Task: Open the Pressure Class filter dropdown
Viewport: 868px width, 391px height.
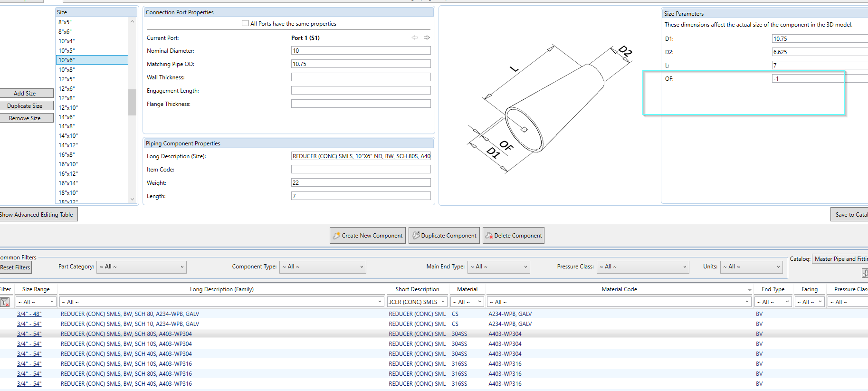Action: [643, 267]
